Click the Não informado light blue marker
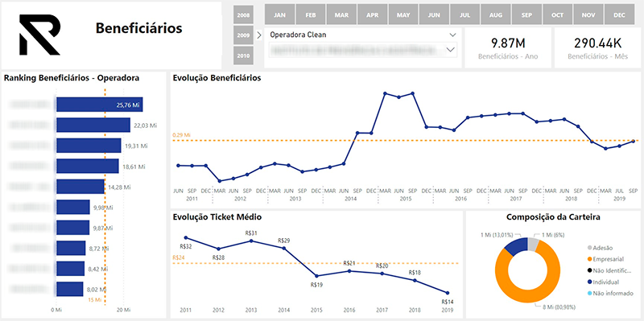Image resolution: width=644 pixels, height=321 pixels. [589, 294]
